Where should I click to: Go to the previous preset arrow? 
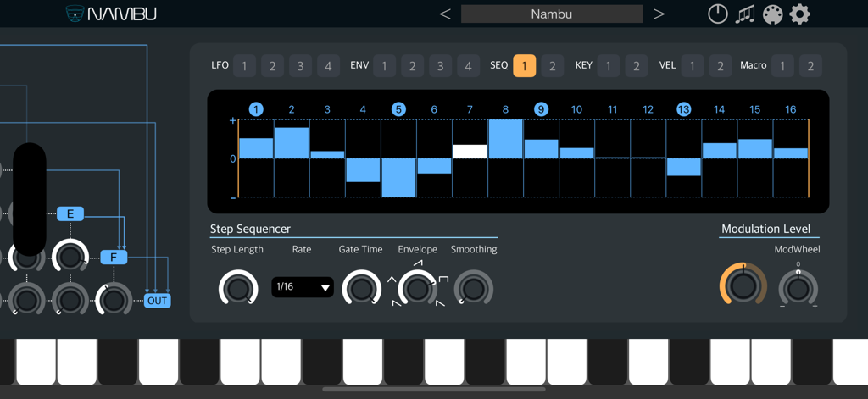pos(444,14)
